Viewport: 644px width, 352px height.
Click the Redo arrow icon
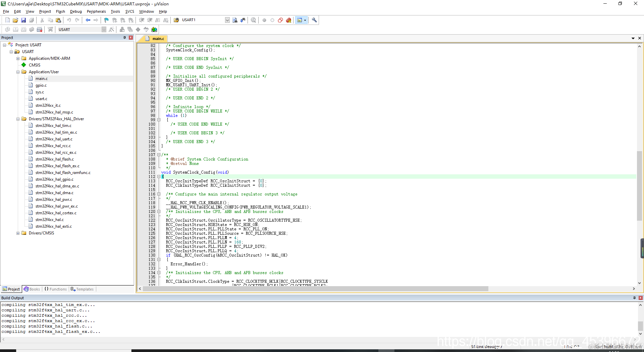(x=77, y=20)
